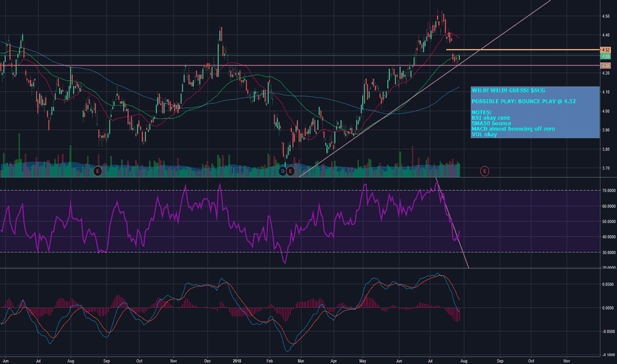Click the 70.0000 RSI axis label
This screenshot has height=364, width=617.
pos(609,191)
